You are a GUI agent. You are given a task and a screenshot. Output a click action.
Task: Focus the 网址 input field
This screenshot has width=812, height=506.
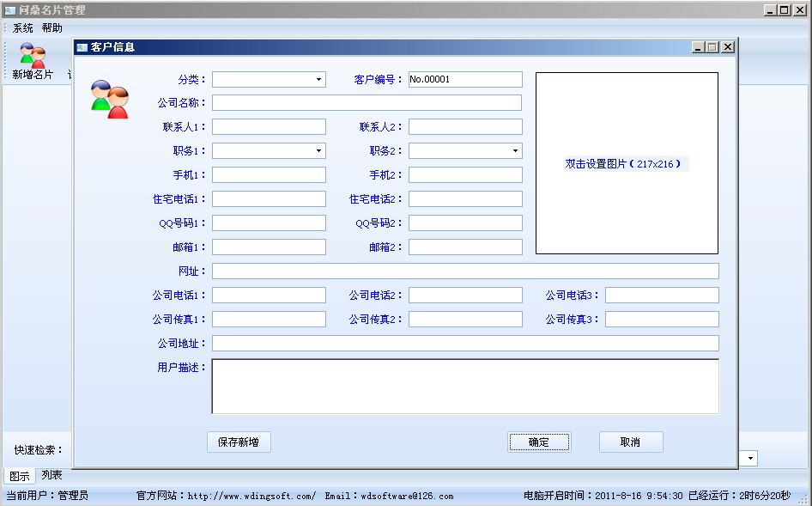(x=465, y=271)
